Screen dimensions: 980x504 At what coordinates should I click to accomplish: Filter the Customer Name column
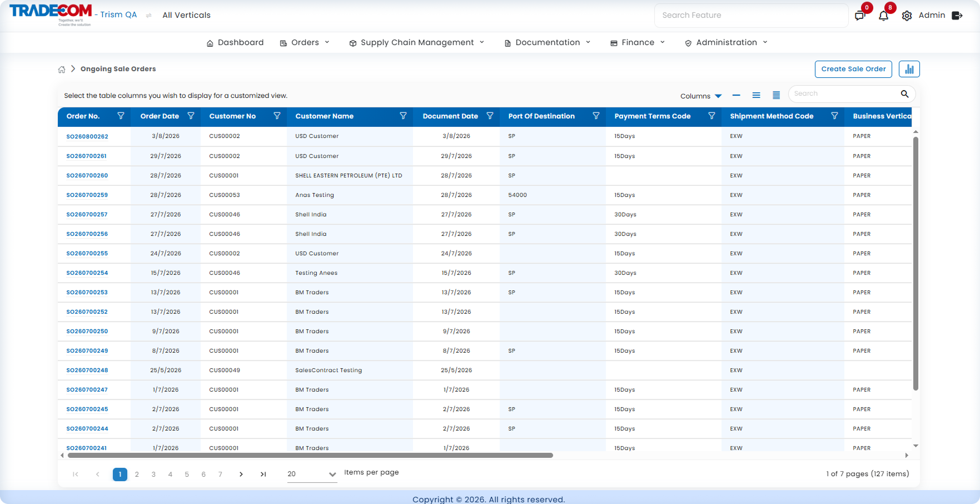coord(403,116)
